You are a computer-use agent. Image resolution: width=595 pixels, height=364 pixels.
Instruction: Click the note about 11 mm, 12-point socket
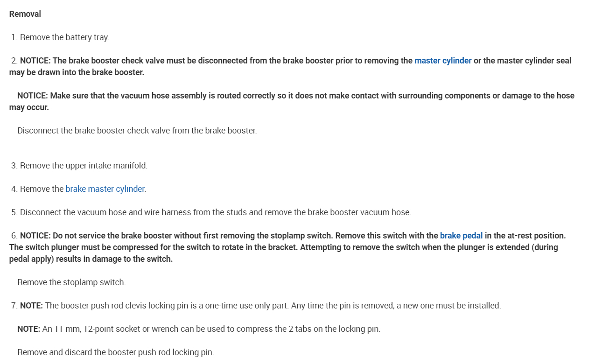tap(211, 329)
